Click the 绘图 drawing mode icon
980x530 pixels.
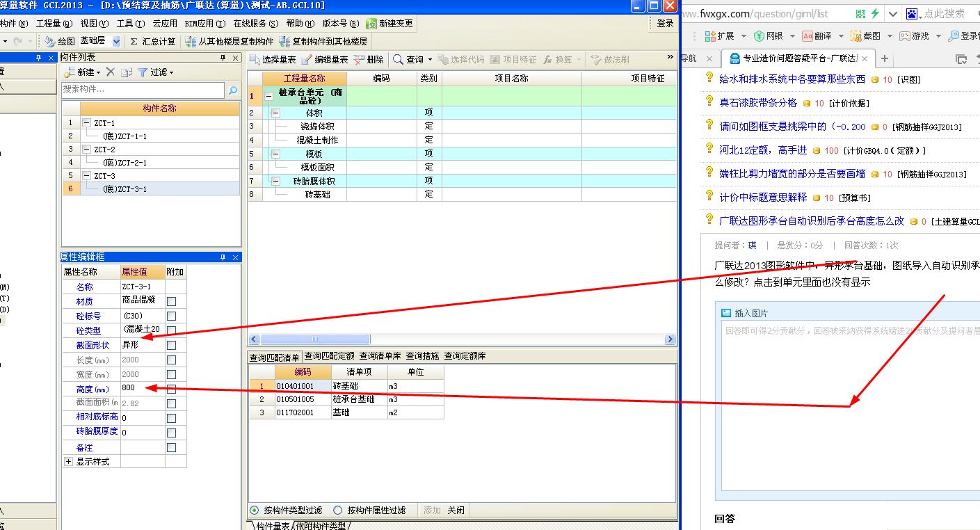point(49,42)
